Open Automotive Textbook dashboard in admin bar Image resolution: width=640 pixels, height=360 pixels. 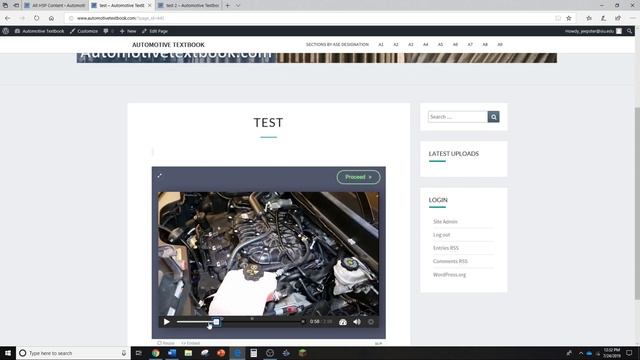(x=40, y=31)
